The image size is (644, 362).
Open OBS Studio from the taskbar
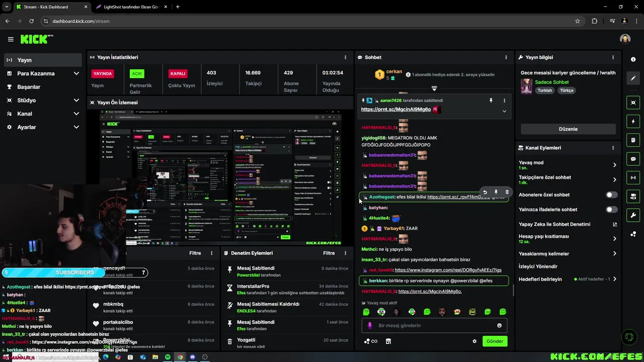coord(205,357)
